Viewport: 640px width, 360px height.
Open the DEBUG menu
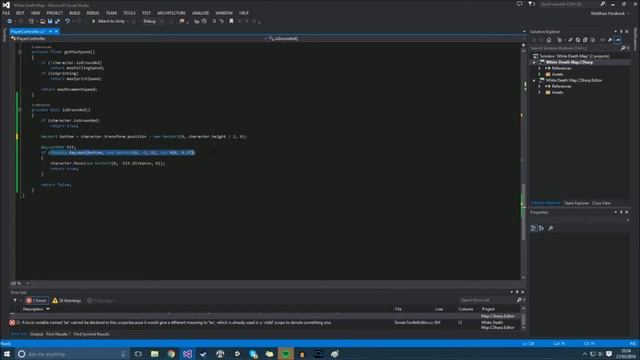(x=93, y=13)
